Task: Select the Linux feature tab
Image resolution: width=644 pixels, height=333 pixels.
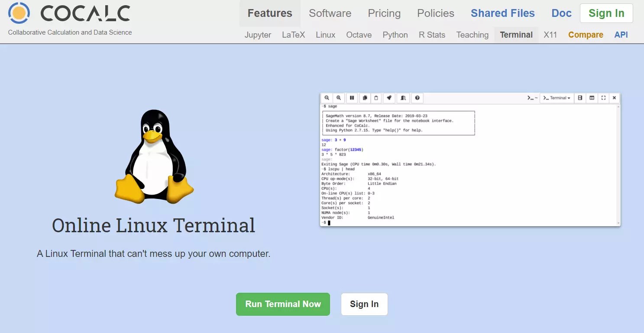Action: coord(326,35)
